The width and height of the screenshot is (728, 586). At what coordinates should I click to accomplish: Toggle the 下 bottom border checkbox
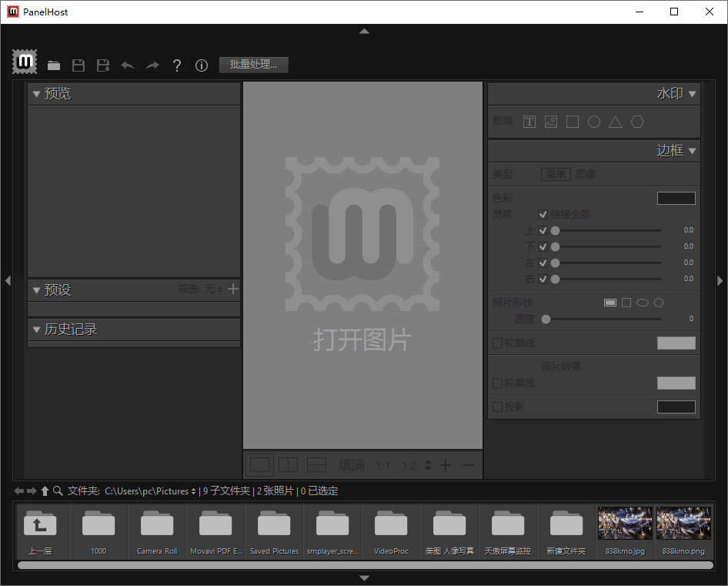point(543,246)
